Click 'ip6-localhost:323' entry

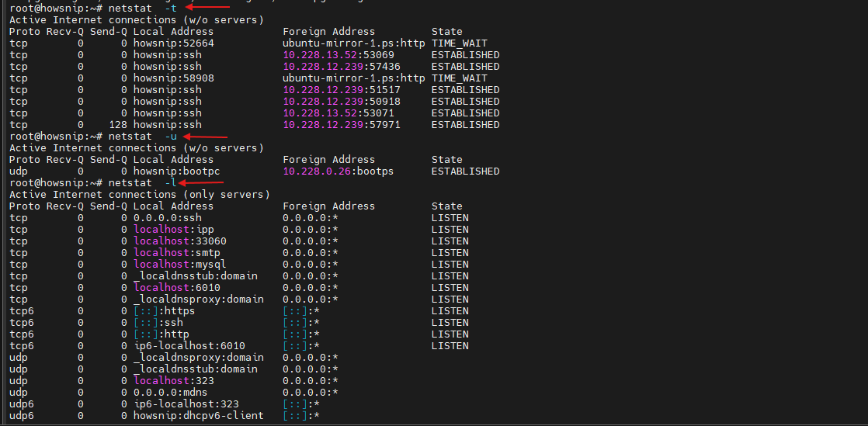[x=186, y=403]
